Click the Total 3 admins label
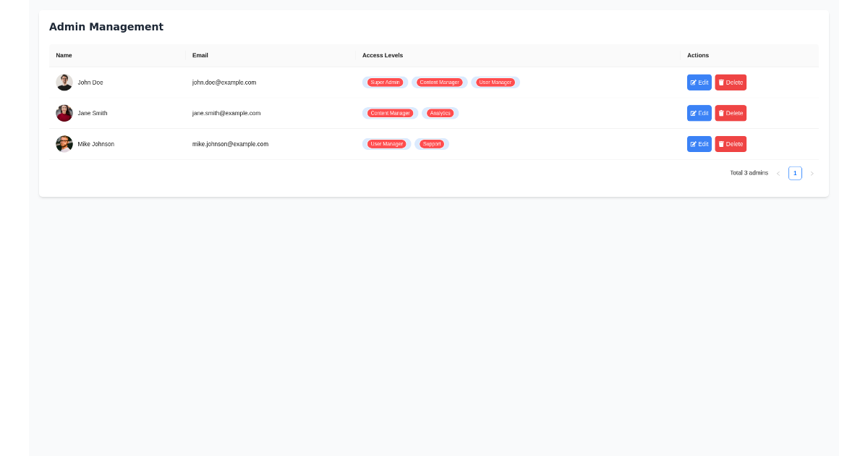 pyautogui.click(x=749, y=173)
